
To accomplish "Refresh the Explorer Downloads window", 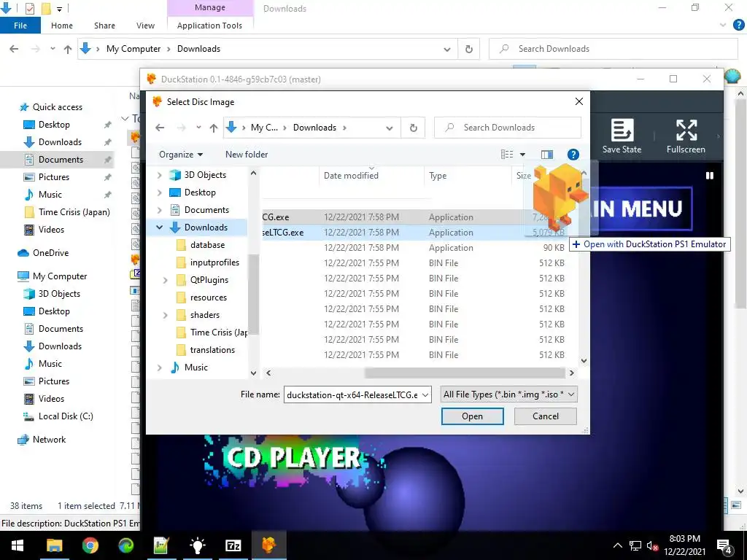I will [x=469, y=49].
